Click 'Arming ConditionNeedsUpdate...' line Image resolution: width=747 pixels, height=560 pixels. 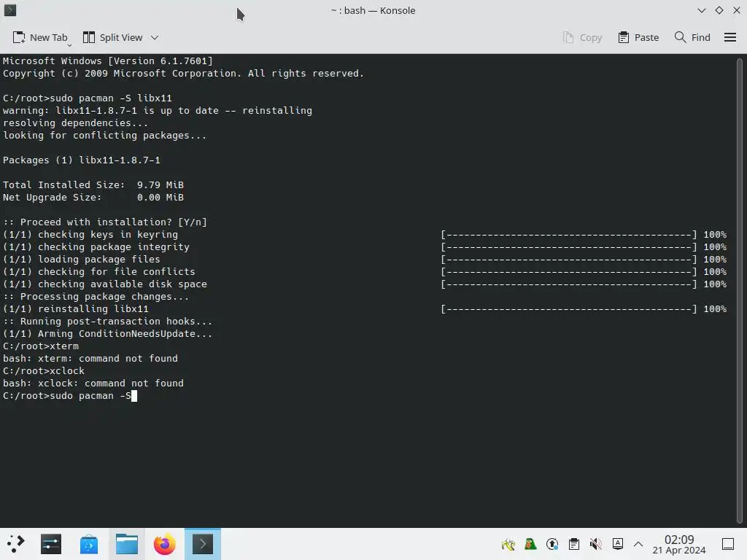point(108,334)
